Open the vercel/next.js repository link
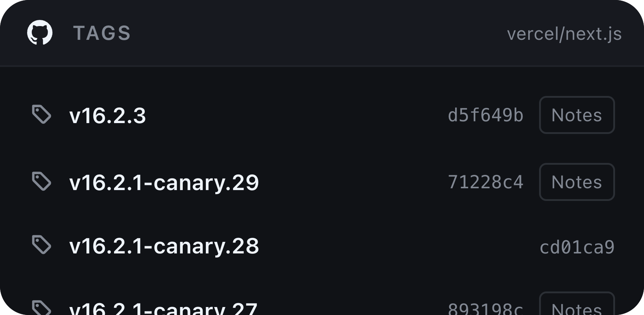 pyautogui.click(x=564, y=34)
